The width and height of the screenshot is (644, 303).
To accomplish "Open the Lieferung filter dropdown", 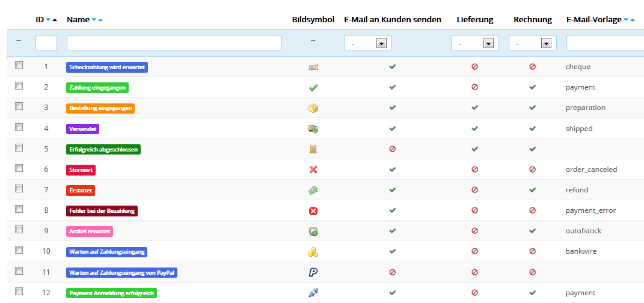I will coord(475,43).
